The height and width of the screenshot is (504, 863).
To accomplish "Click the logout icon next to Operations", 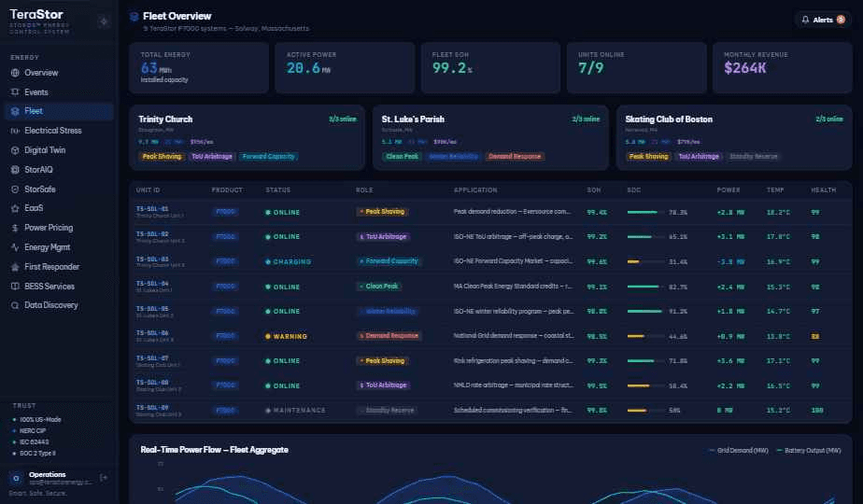I will pyautogui.click(x=104, y=478).
